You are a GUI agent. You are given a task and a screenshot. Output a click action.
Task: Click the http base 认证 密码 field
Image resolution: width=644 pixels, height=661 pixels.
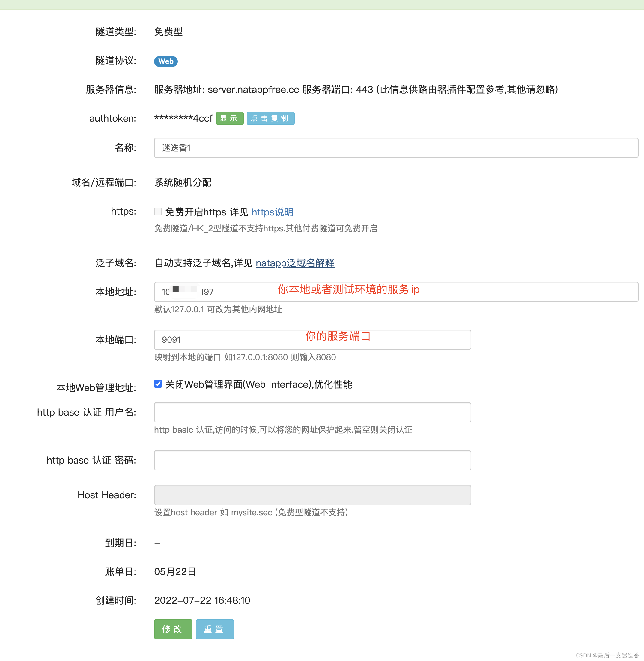coord(312,460)
